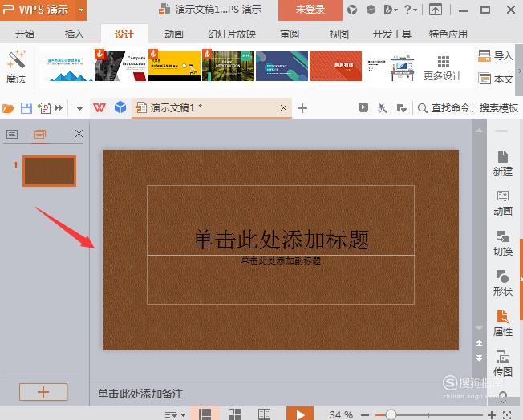The image size is (523, 420).
Task: Open the notes toggle dropdown in status bar
Action: 175,414
